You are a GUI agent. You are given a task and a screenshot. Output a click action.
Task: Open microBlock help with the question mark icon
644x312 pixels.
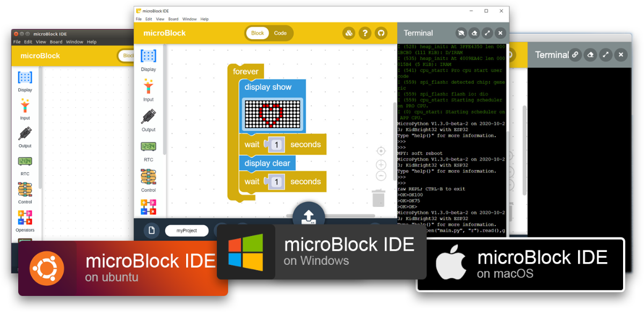[x=365, y=33]
